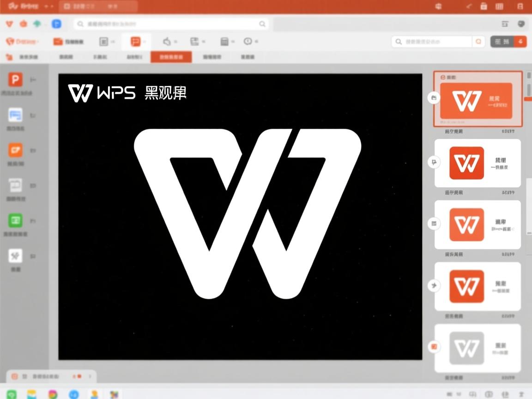Click the orange pen edit icon in the sidebar
Screen dimensions: 532x399
pos(16,150)
